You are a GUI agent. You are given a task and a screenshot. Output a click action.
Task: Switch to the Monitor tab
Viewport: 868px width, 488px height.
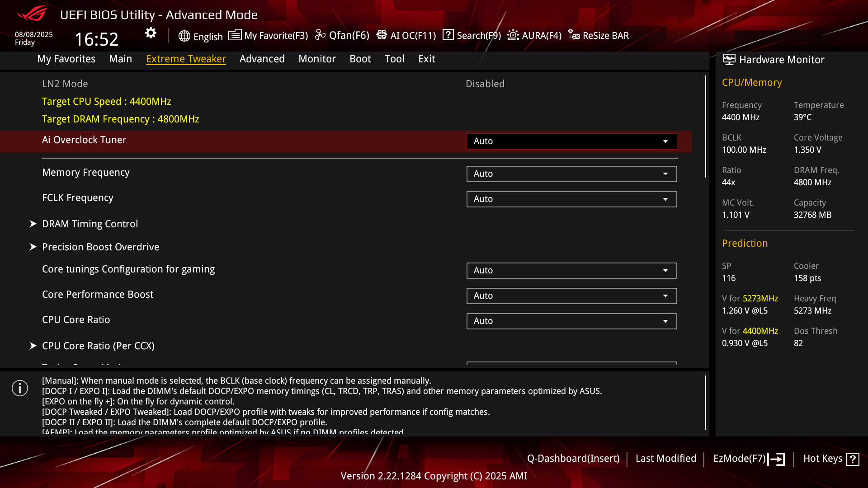click(317, 59)
